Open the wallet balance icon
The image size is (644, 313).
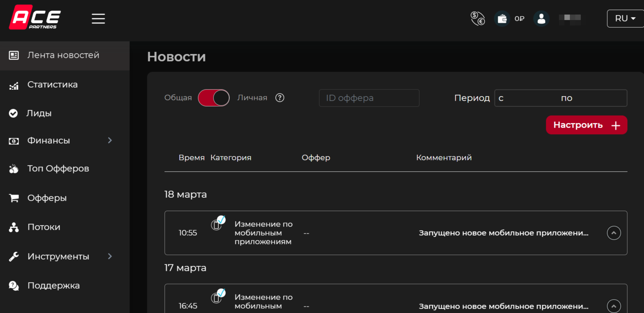tap(502, 19)
